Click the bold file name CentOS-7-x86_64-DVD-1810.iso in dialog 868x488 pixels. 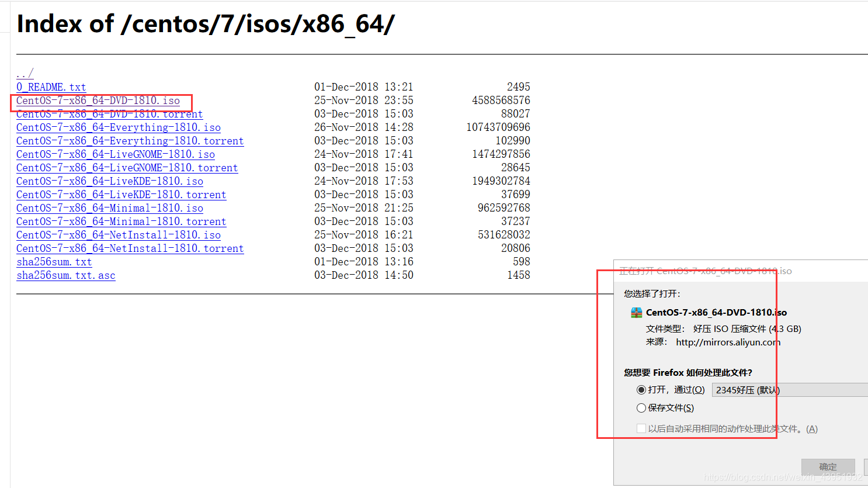pyautogui.click(x=716, y=313)
